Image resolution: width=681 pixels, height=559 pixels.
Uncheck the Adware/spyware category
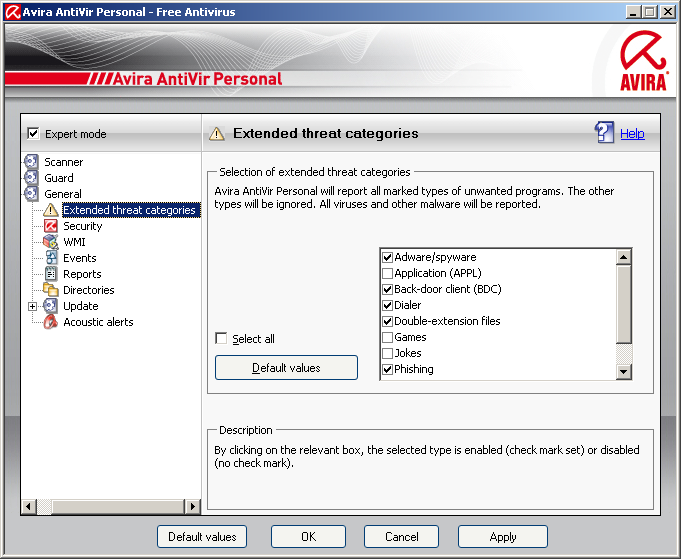pos(387,258)
